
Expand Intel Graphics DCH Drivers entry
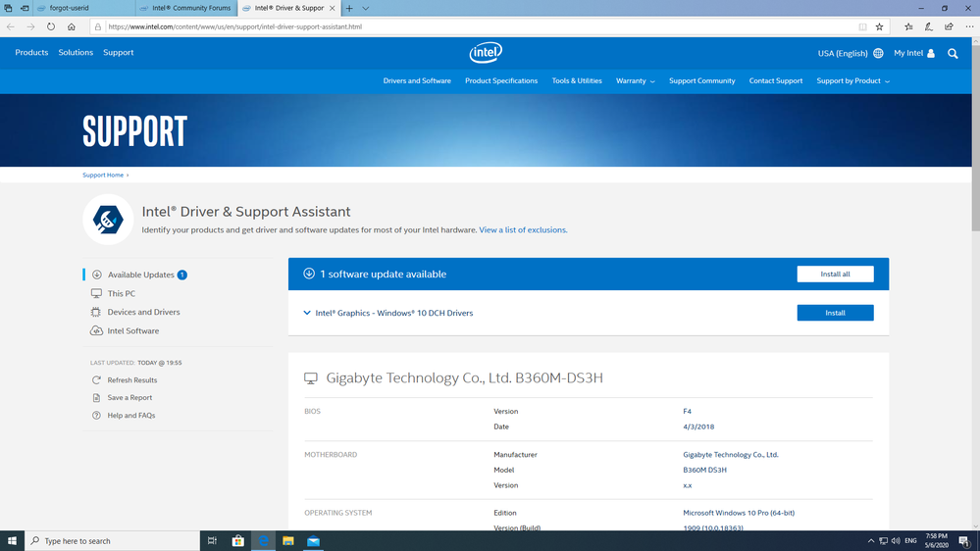(x=307, y=313)
